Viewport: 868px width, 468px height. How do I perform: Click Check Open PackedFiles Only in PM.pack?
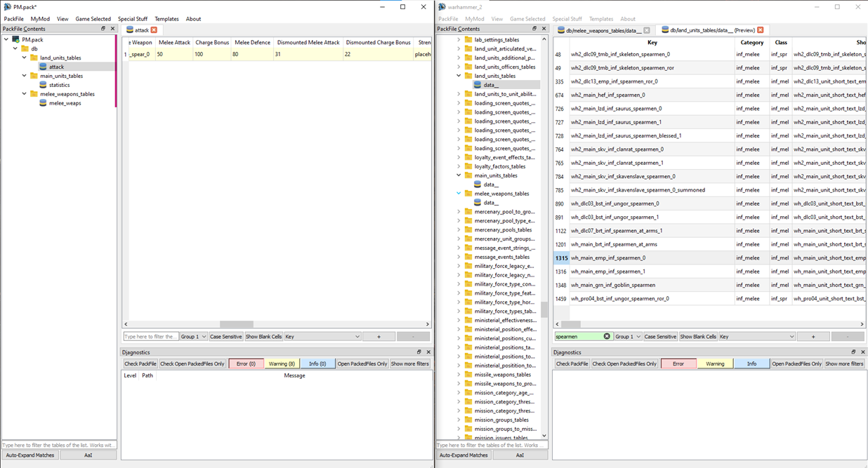[192, 363]
